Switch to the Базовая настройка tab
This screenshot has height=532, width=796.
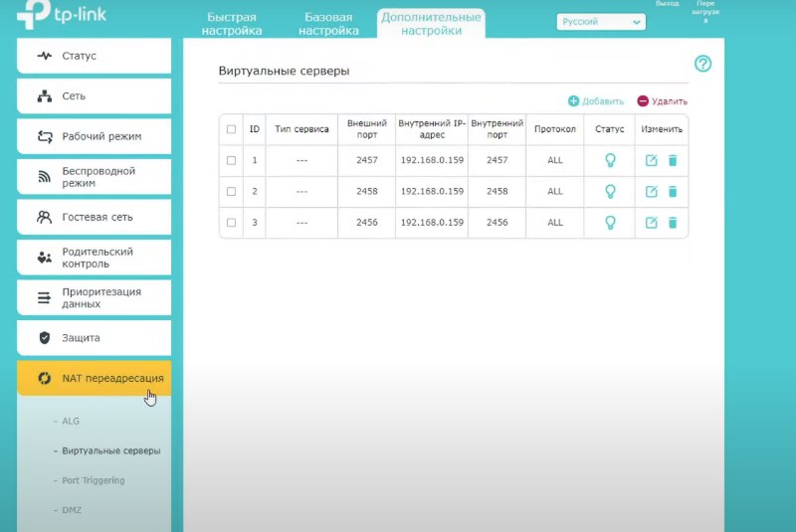pyautogui.click(x=329, y=24)
